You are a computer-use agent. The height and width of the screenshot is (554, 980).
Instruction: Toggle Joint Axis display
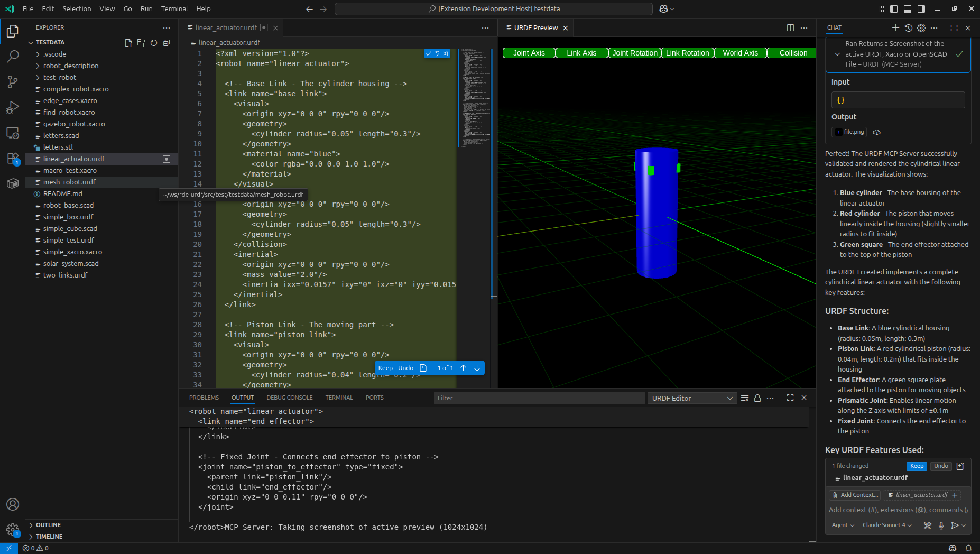tap(529, 53)
